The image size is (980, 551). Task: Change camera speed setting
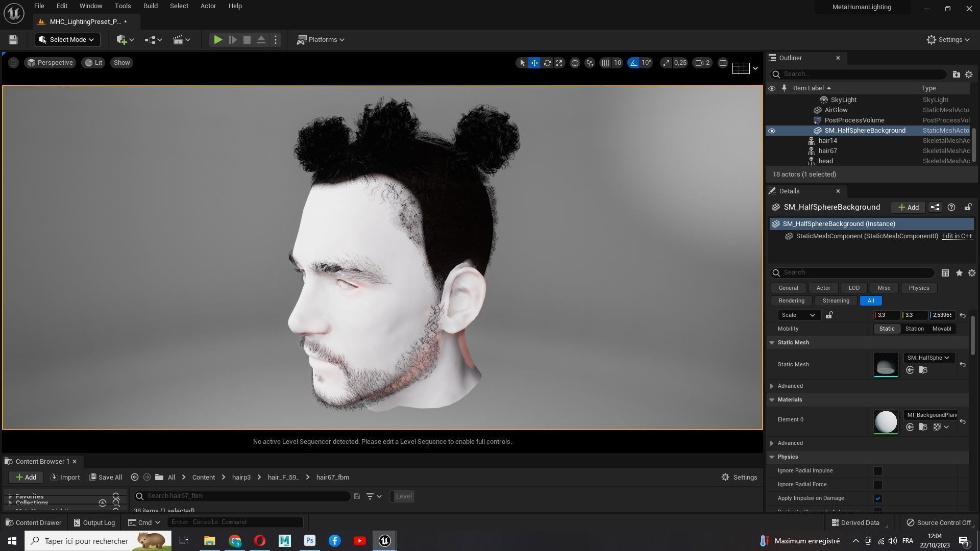tap(703, 63)
